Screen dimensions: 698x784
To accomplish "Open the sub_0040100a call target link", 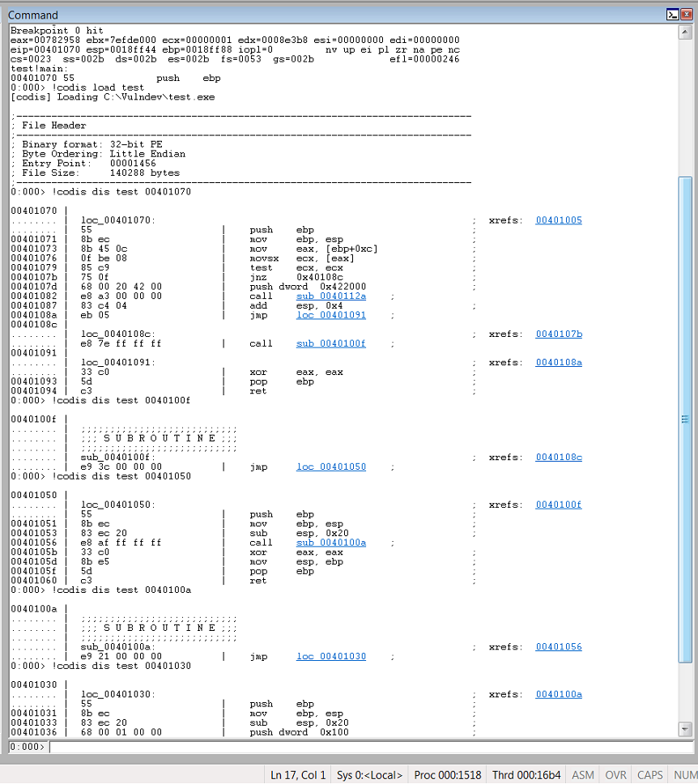I will tap(331, 543).
